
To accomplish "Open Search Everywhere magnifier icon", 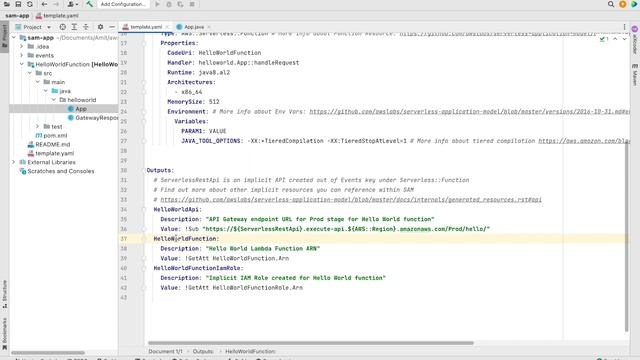I will pyautogui.click(x=611, y=4).
